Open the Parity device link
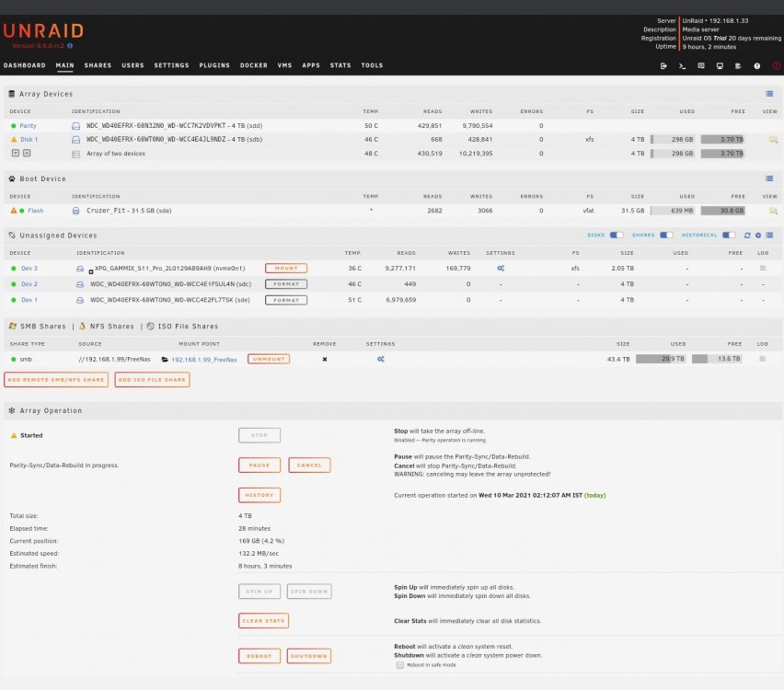 click(28, 126)
